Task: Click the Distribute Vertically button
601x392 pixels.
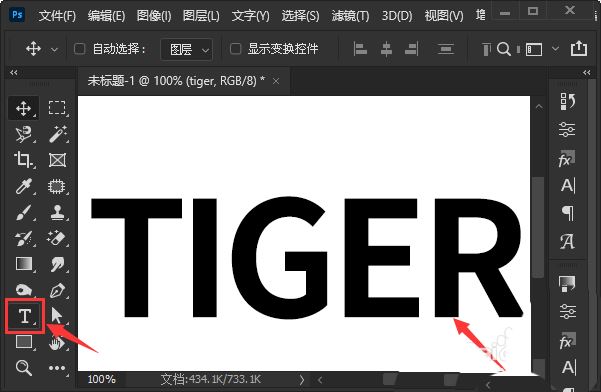Action: tap(445, 49)
